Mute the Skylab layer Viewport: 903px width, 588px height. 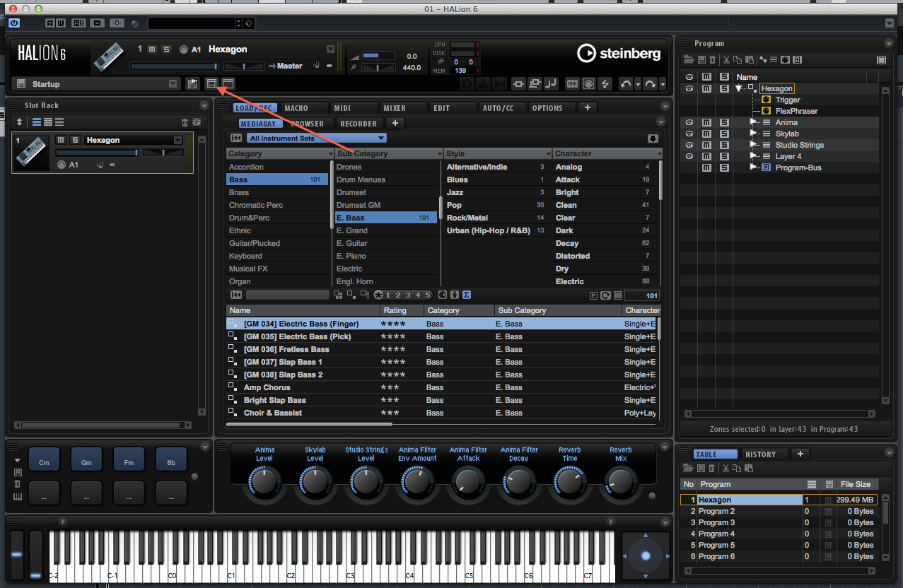(706, 134)
